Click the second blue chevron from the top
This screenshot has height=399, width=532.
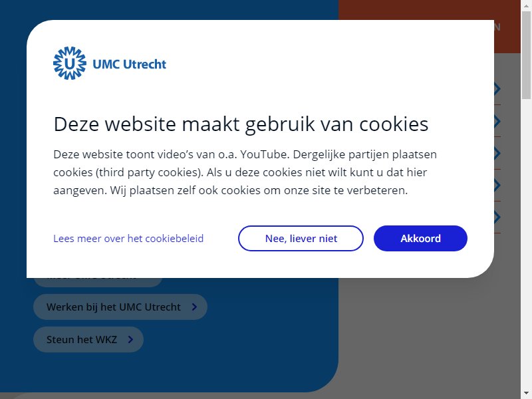(x=497, y=121)
